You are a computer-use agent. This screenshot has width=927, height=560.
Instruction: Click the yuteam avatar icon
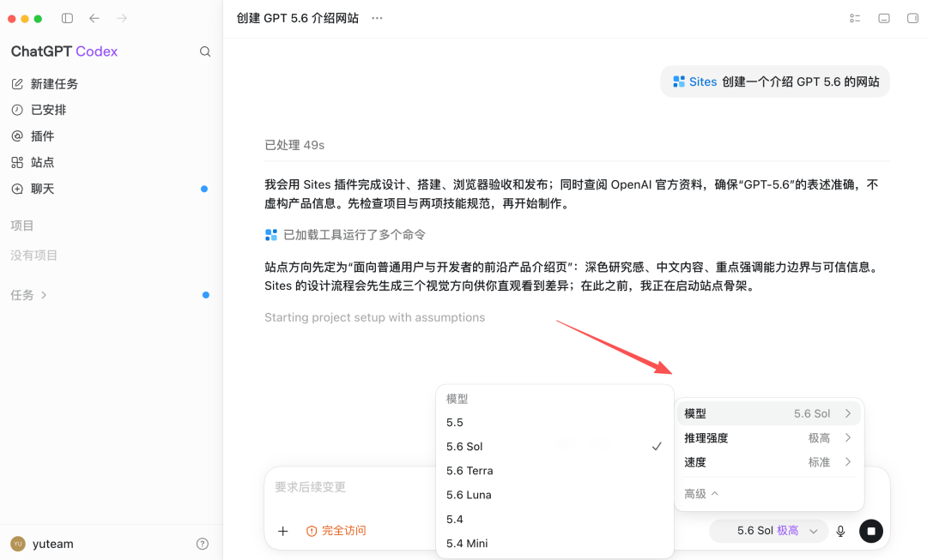[x=18, y=544]
